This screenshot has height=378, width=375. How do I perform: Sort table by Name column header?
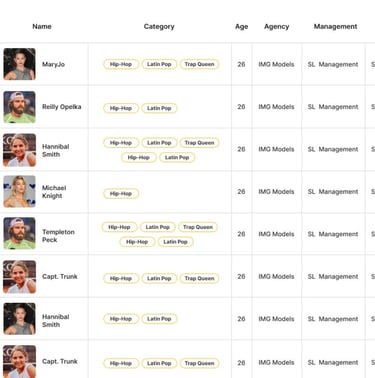pyautogui.click(x=42, y=26)
